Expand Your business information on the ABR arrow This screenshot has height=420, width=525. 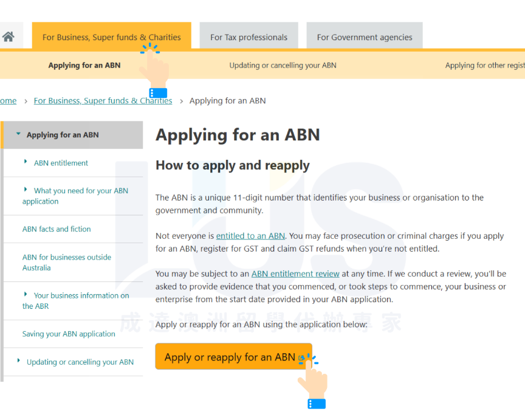26,294
